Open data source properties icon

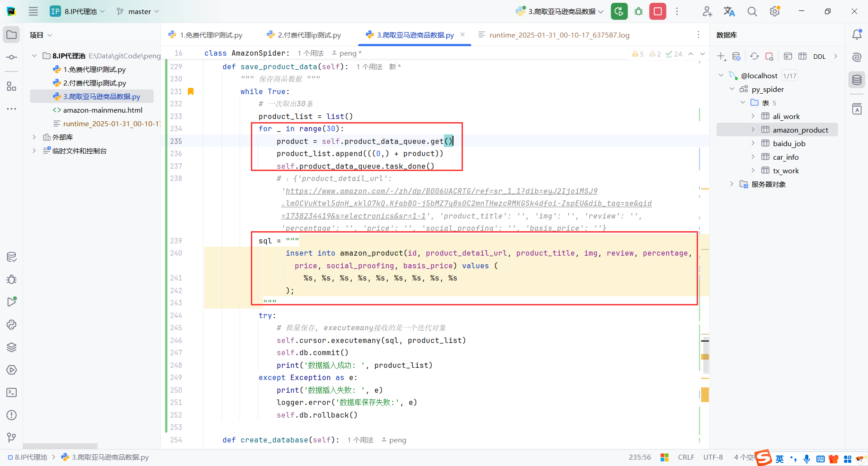click(x=736, y=57)
